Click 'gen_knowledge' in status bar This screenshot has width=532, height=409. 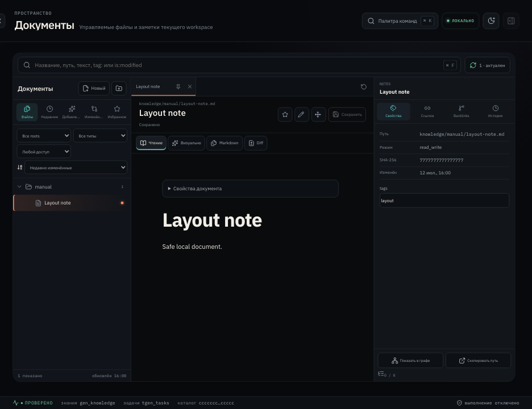pos(97,403)
